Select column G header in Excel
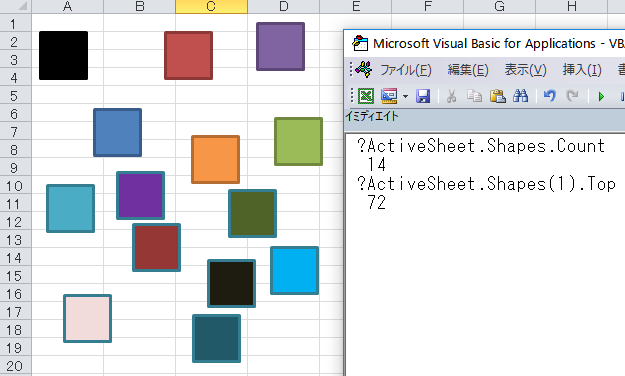Screen dimensions: 625x376 (499, 6)
